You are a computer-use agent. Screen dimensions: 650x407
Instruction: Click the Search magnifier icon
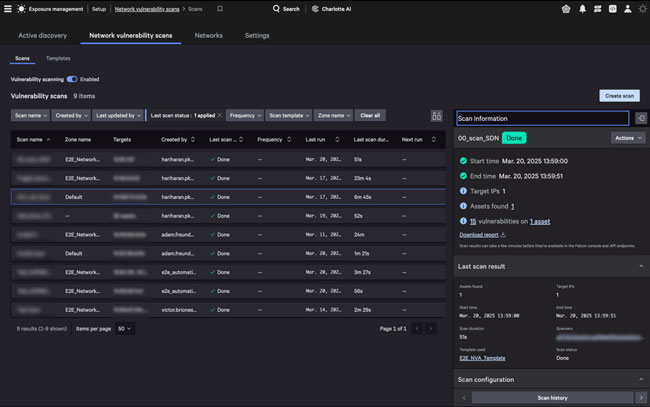pos(276,9)
